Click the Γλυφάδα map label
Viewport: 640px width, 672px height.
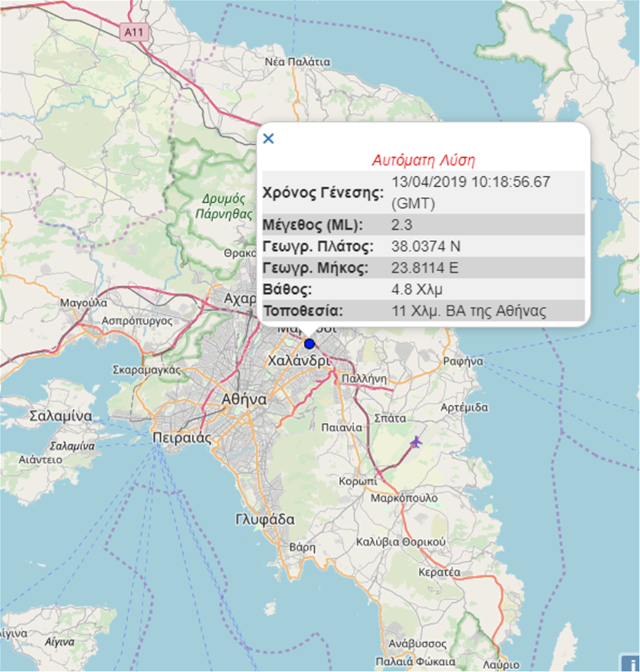click(x=265, y=519)
